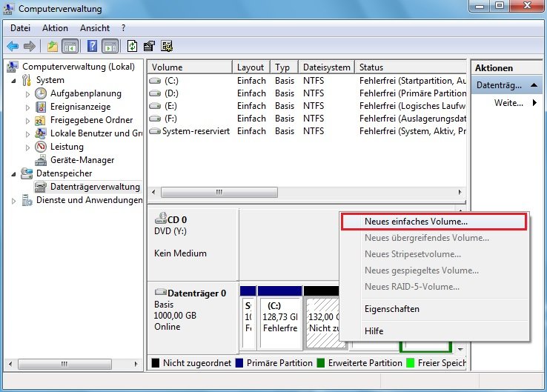Click the Freigegebene Ordner icon
547x392 pixels.
(40, 120)
